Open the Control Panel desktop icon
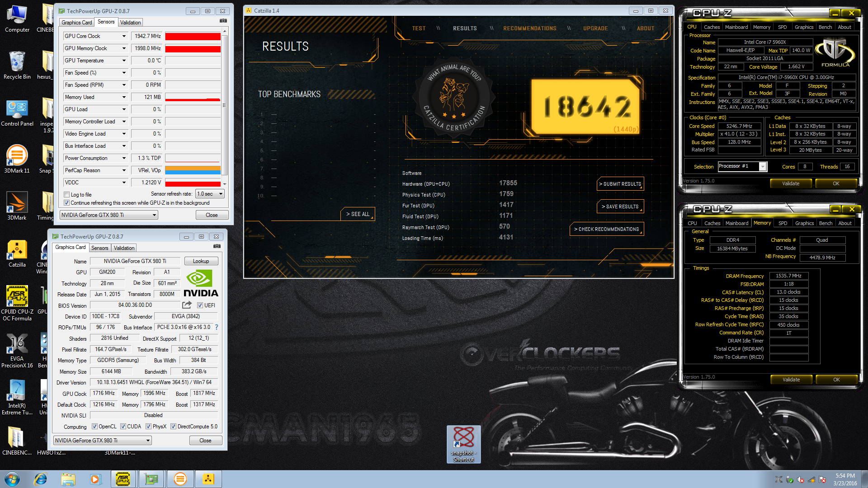This screenshot has height=488, width=868. [x=17, y=113]
